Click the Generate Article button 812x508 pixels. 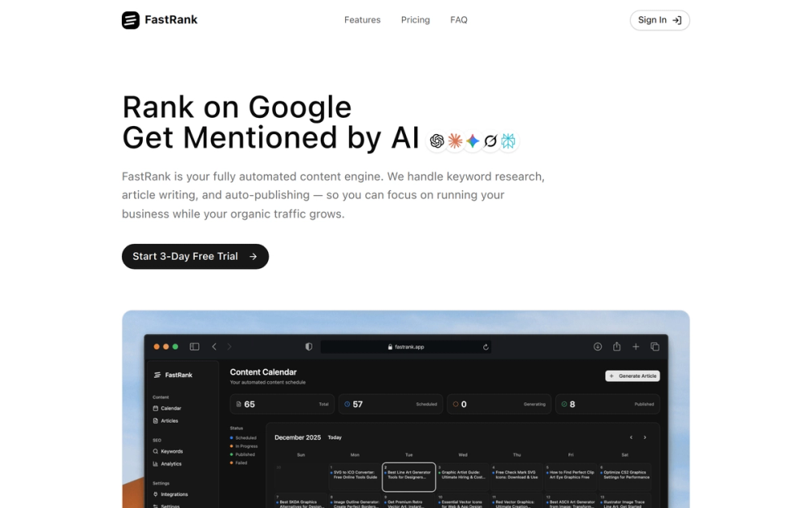633,376
